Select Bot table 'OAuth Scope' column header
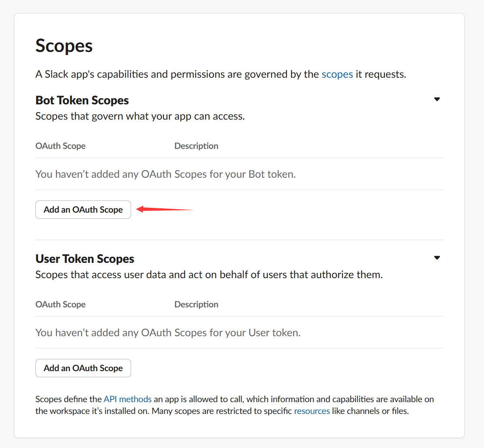The height and width of the screenshot is (448, 484). pyautogui.click(x=60, y=146)
